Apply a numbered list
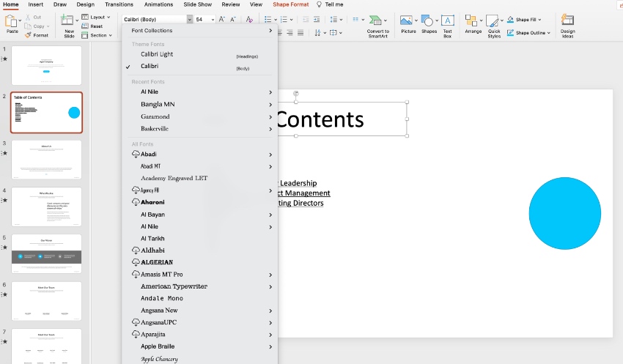The width and height of the screenshot is (623, 364). pyautogui.click(x=284, y=19)
